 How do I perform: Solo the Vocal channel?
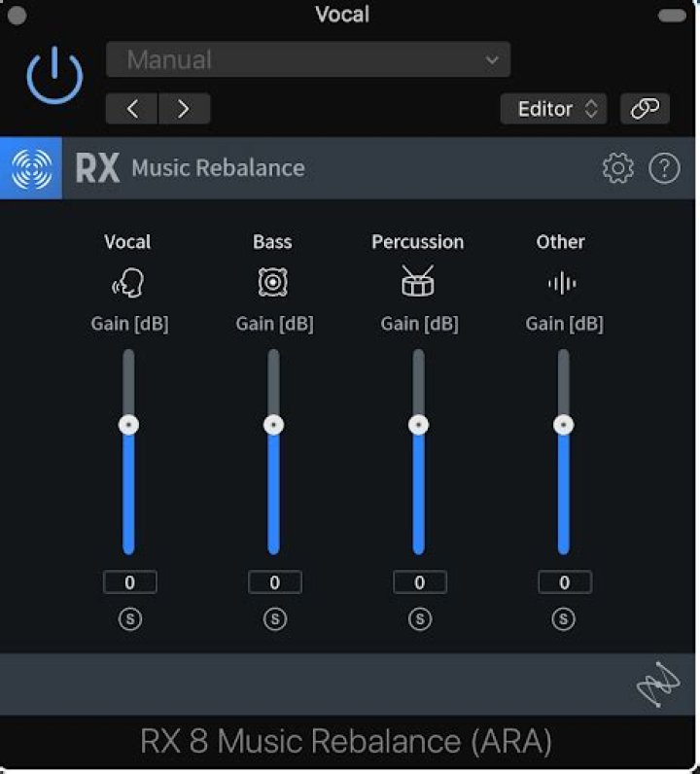pos(129,619)
